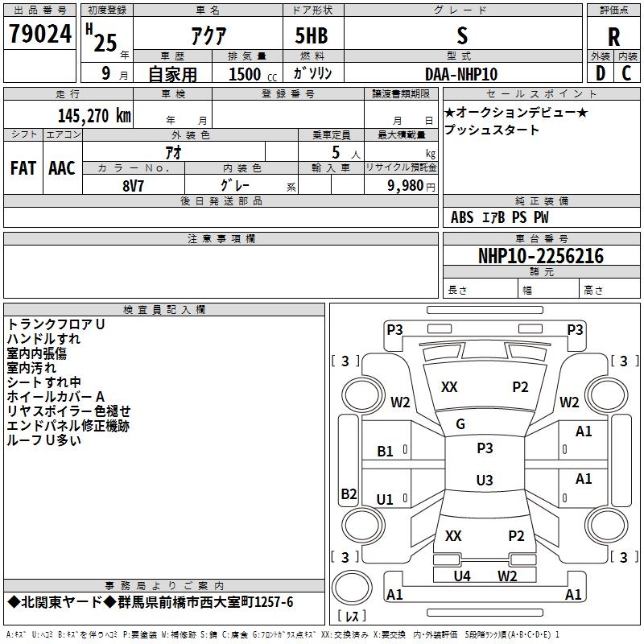Click the inspector note シートすれ中
Viewport: 644px width, 644px height.
(x=44, y=382)
